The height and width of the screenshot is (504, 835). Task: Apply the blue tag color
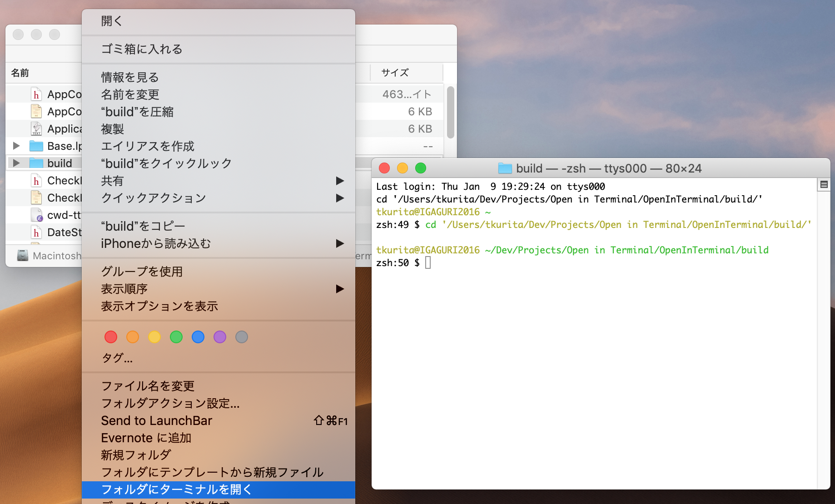click(x=198, y=337)
